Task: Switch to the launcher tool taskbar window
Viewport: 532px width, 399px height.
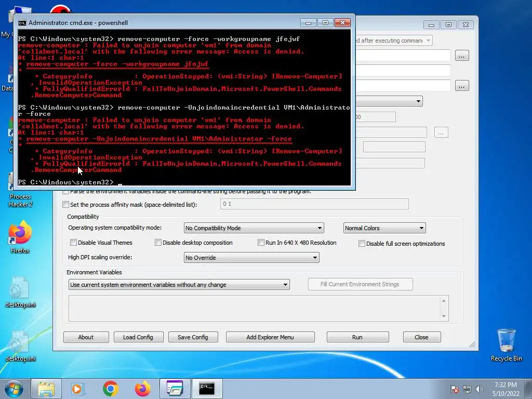Action: 175,389
